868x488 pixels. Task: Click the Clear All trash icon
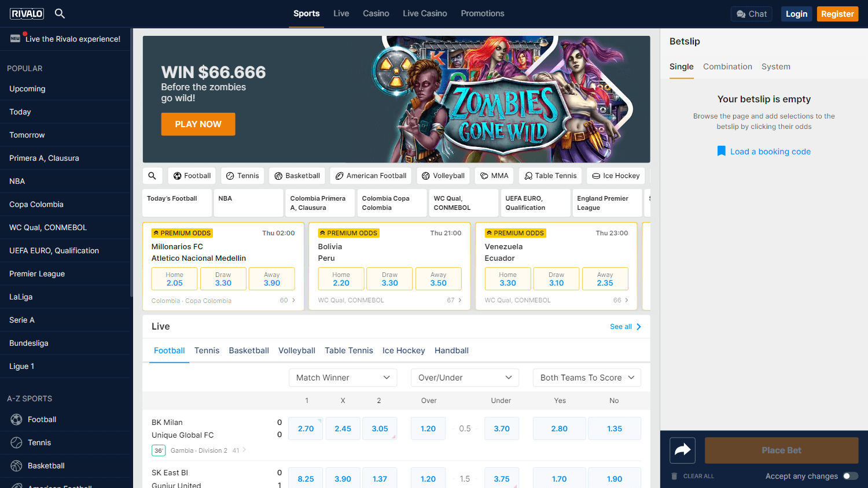point(674,476)
